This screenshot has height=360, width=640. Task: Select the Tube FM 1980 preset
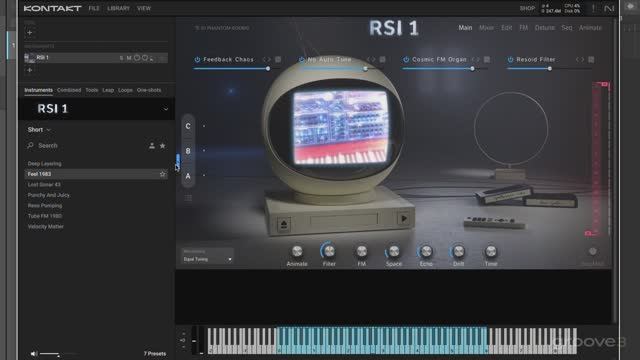tap(44, 216)
